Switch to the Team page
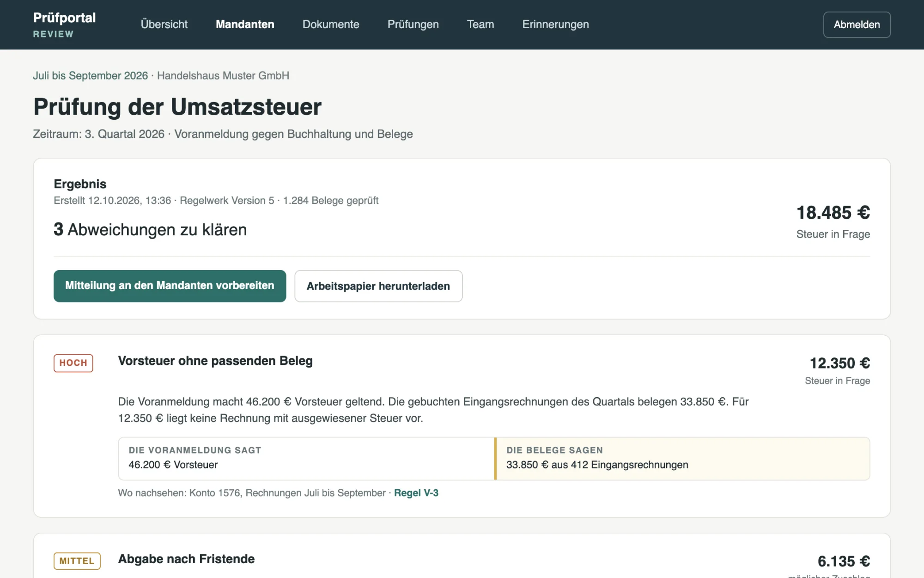The width and height of the screenshot is (924, 578). (480, 25)
